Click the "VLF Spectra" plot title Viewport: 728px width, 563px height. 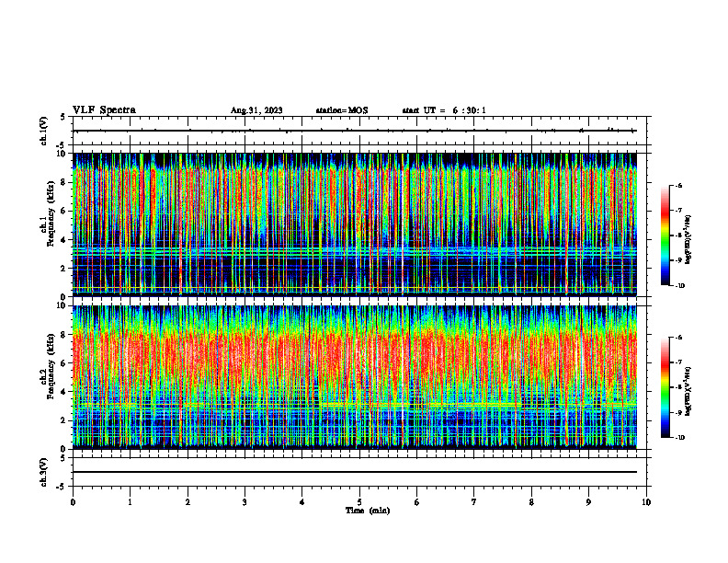104,110
